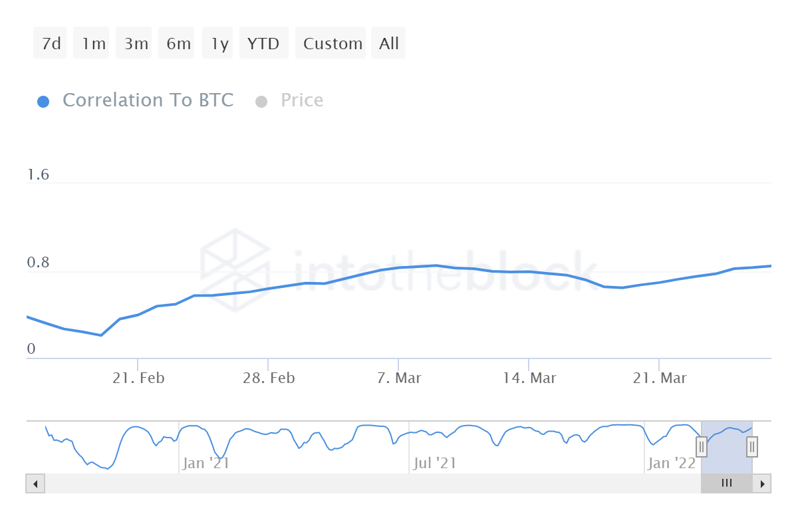The width and height of the screenshot is (798, 532).
Task: Click the blue Correlation To BTC legend dot
Action: [43, 100]
